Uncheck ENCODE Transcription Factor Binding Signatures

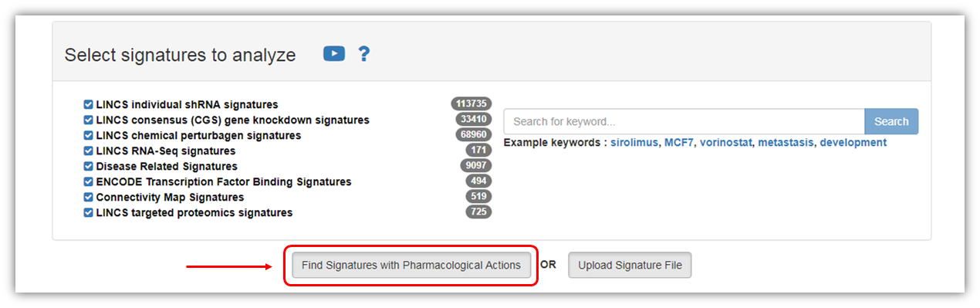click(x=88, y=181)
